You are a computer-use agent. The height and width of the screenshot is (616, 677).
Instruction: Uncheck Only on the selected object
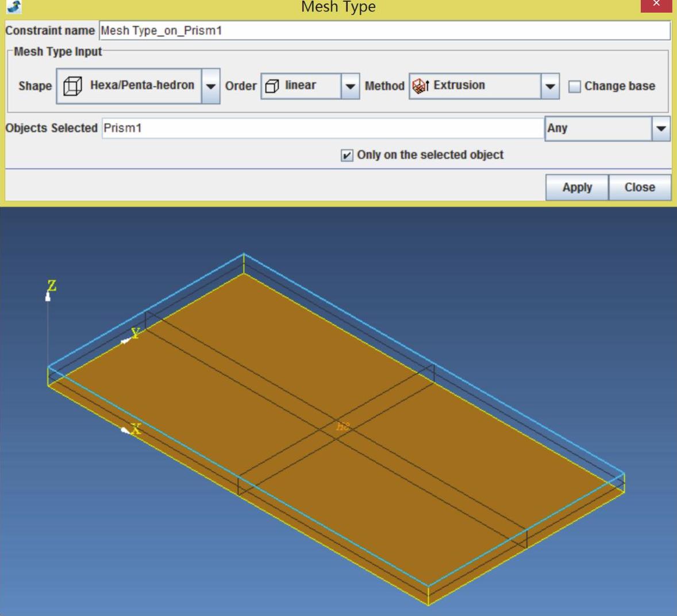click(347, 155)
